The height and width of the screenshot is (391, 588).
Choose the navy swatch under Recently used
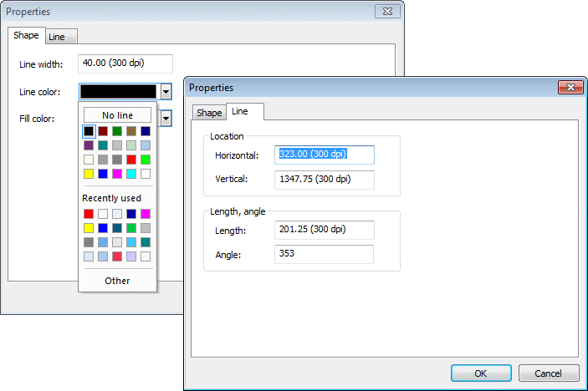pos(131,214)
